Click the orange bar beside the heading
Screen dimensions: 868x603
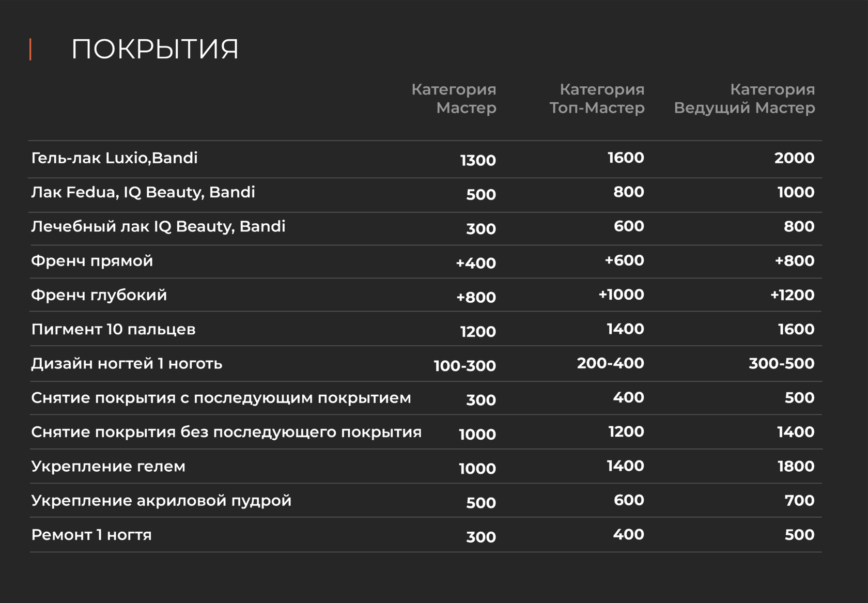30,50
